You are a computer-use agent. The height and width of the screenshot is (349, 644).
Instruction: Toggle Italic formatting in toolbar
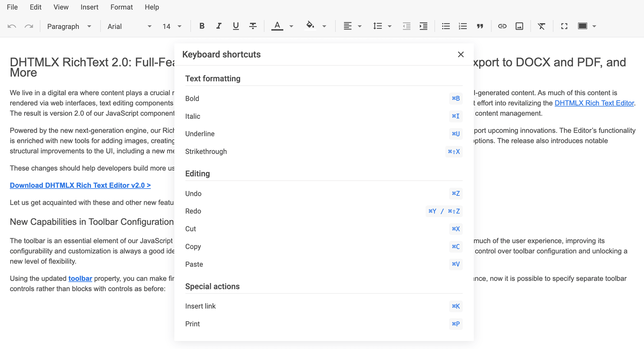pos(219,26)
